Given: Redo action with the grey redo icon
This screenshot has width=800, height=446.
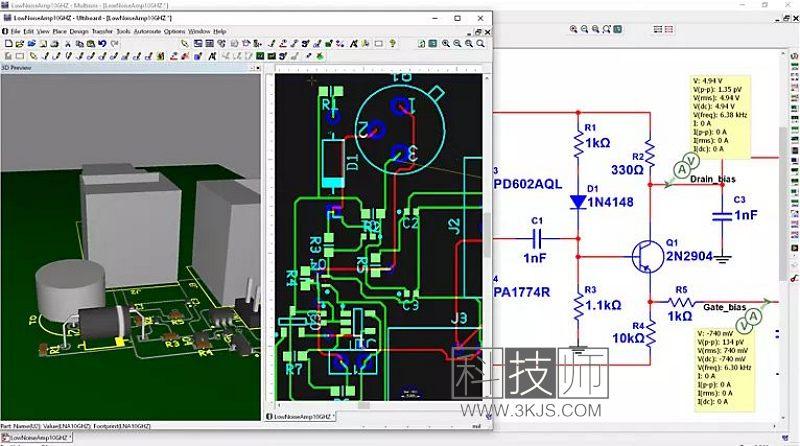Looking at the screenshot, I should [115, 44].
